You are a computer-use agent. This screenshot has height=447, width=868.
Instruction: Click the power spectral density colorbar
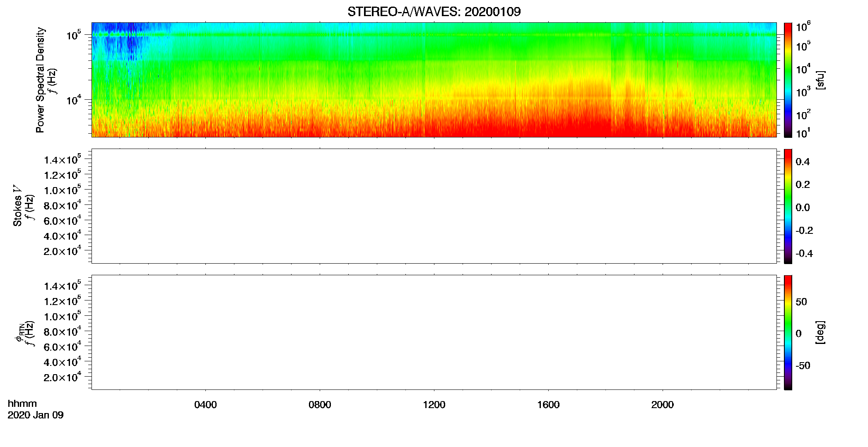[x=788, y=80]
